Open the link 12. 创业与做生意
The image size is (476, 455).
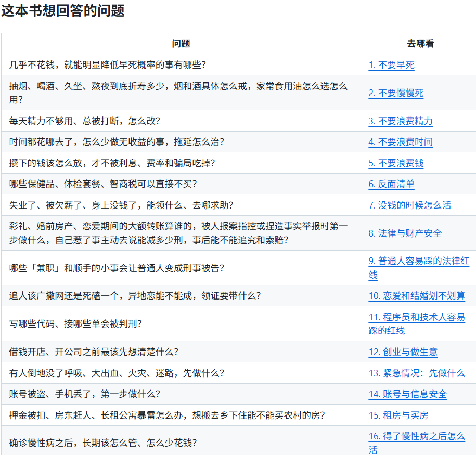click(x=403, y=352)
